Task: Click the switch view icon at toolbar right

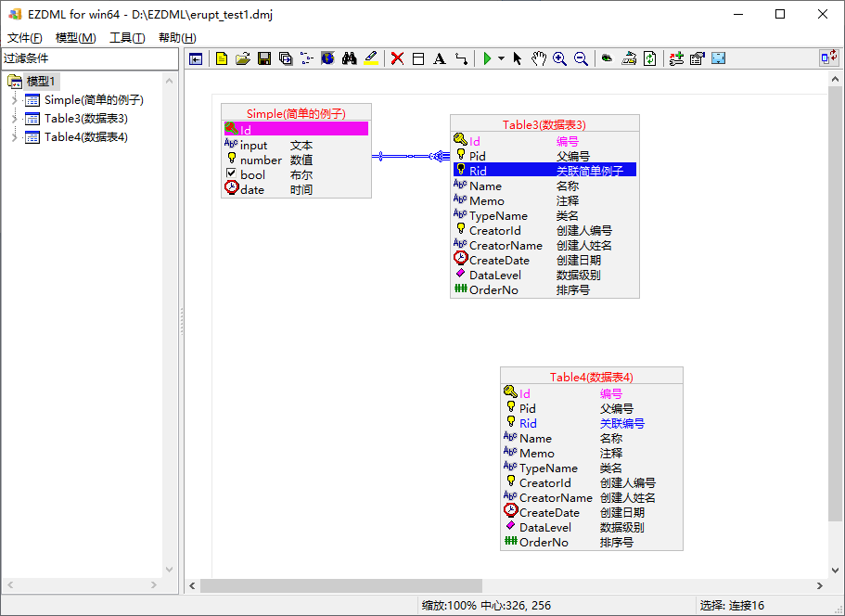Action: click(829, 58)
